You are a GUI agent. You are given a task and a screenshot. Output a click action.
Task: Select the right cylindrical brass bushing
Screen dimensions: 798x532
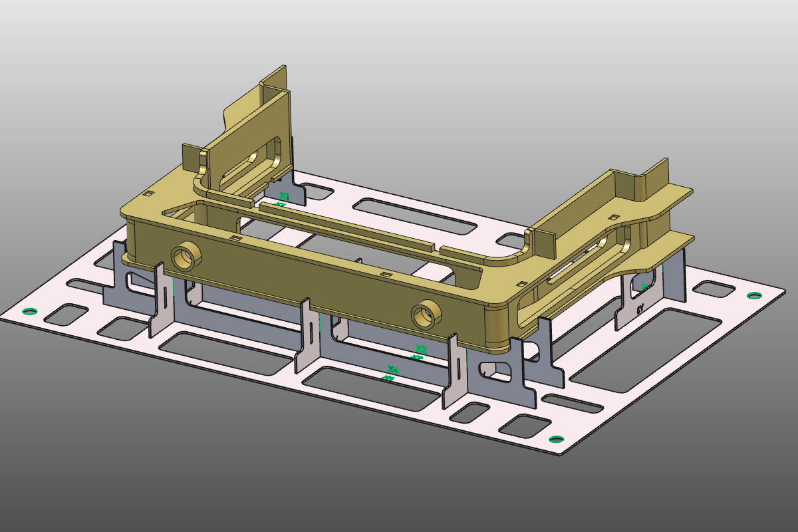pyautogui.click(x=425, y=313)
